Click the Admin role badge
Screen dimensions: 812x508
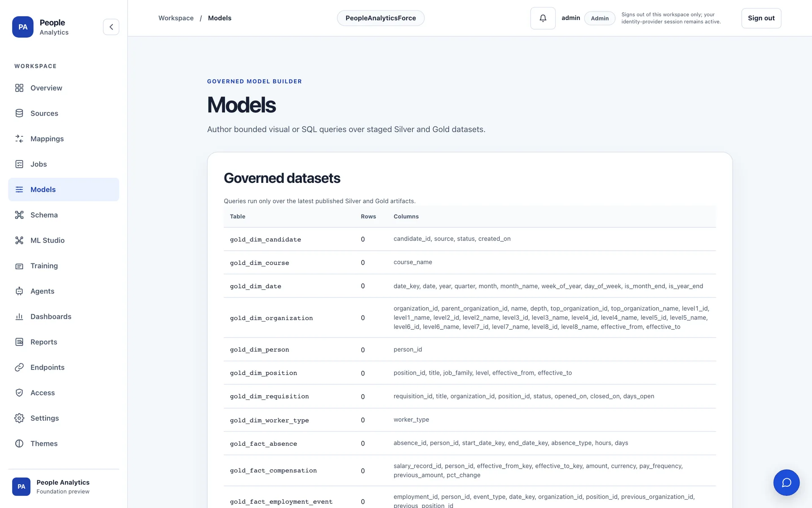pyautogui.click(x=600, y=18)
